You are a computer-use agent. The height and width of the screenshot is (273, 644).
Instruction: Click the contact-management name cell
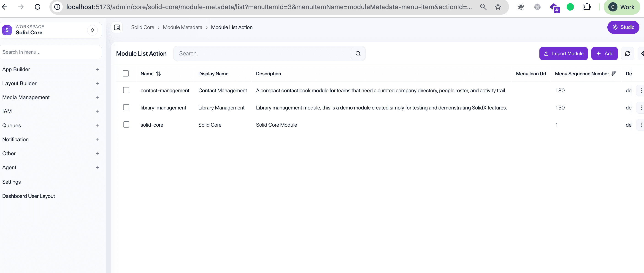click(x=165, y=91)
